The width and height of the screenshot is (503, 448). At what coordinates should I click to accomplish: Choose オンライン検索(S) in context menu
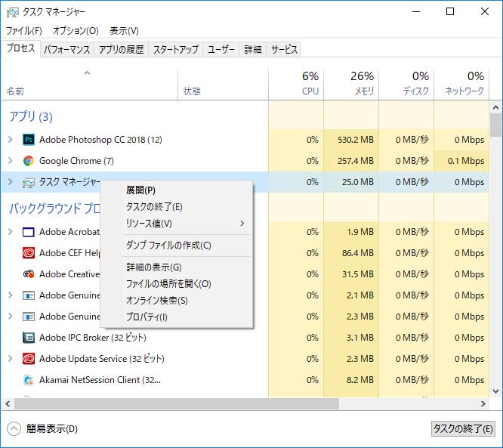[x=177, y=301]
